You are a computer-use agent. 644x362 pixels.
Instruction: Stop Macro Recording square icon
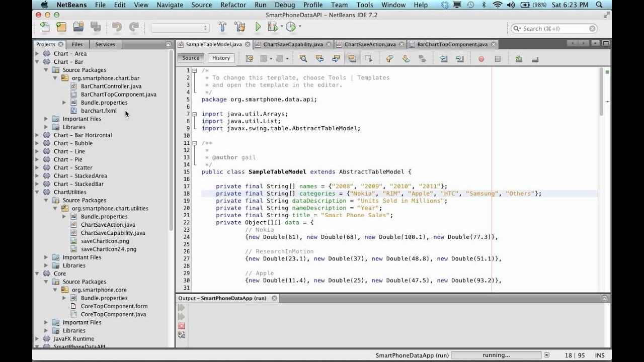pos(498,59)
